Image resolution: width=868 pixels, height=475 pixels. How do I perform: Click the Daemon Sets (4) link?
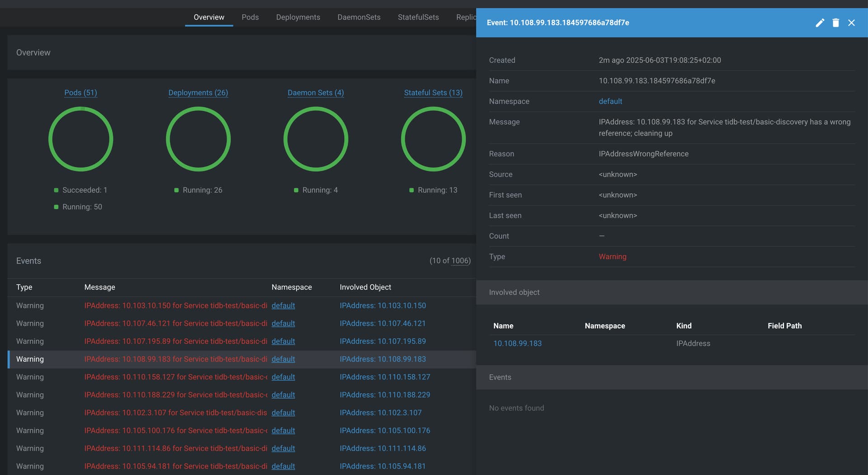click(x=316, y=93)
